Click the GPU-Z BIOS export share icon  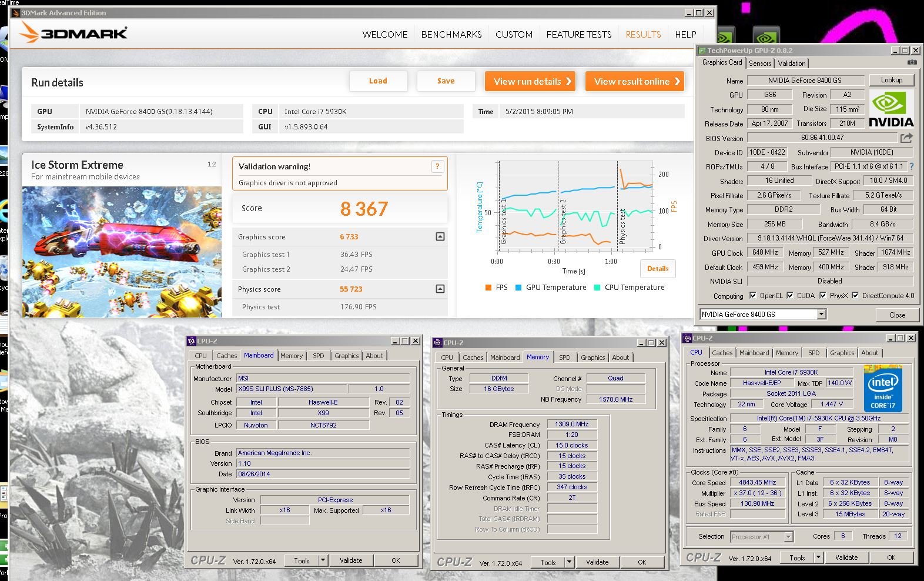(907, 138)
